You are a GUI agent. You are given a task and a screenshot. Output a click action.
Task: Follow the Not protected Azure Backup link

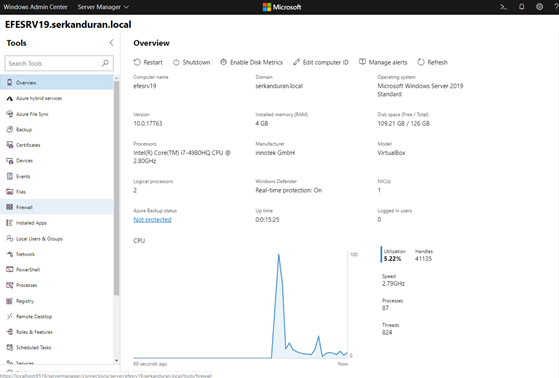[x=152, y=220]
